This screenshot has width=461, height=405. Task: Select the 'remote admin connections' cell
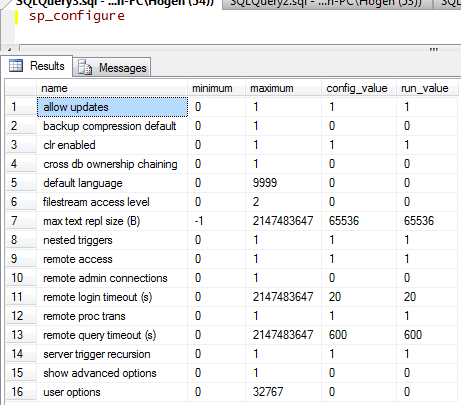coord(112,278)
